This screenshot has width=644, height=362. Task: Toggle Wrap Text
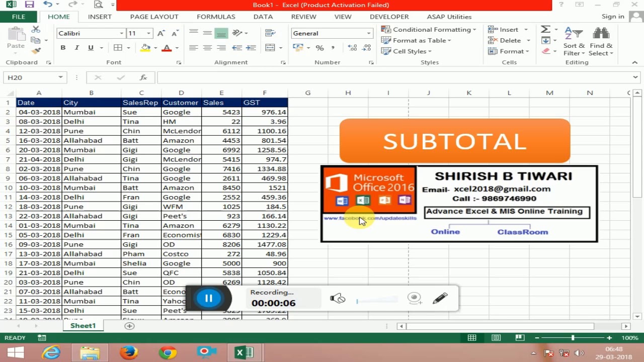coord(270,33)
